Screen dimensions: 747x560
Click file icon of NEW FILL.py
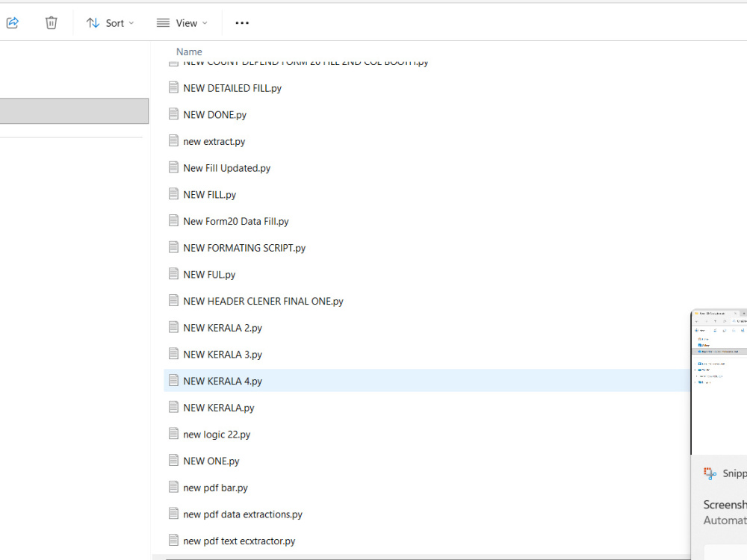pos(173,194)
